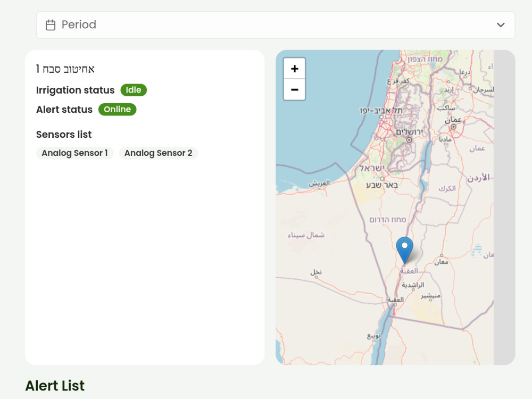Click the blue location marker pin
Image resolution: width=532 pixels, height=399 pixels.
tap(404, 250)
